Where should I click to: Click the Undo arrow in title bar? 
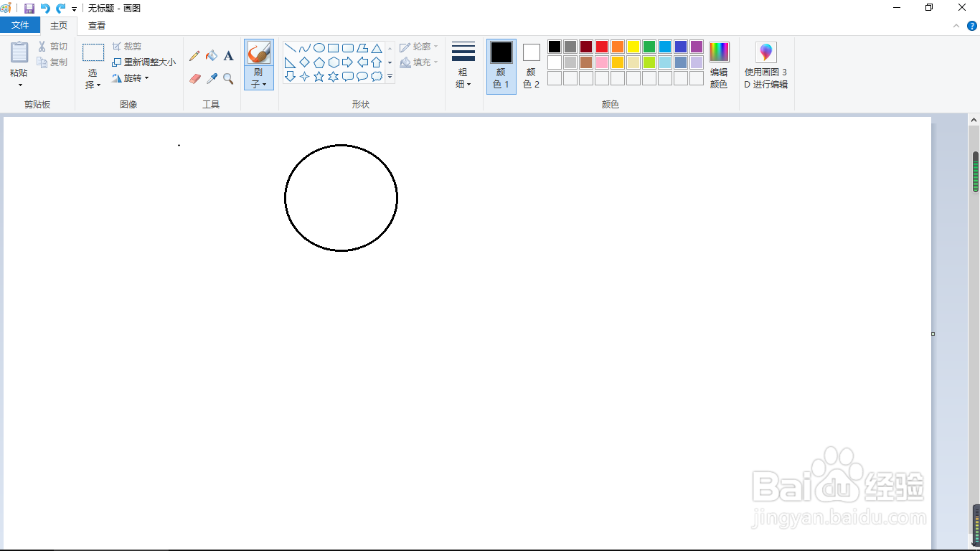(x=45, y=8)
